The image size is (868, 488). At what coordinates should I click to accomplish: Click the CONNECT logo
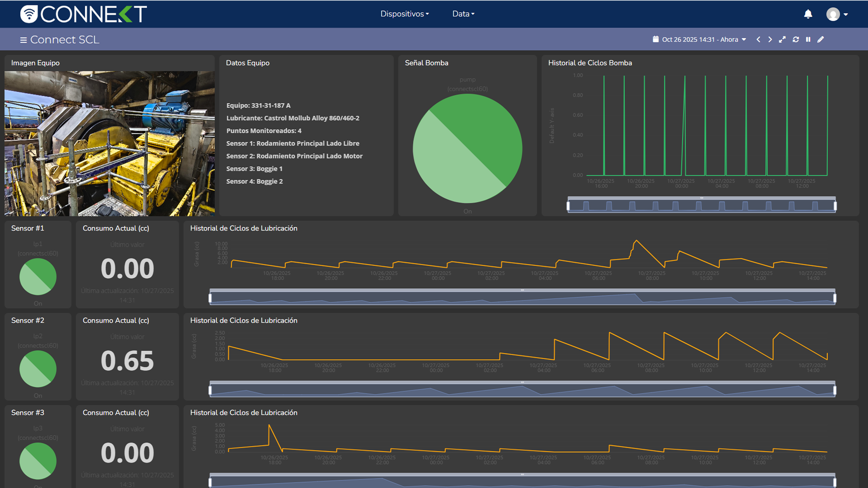coord(84,14)
